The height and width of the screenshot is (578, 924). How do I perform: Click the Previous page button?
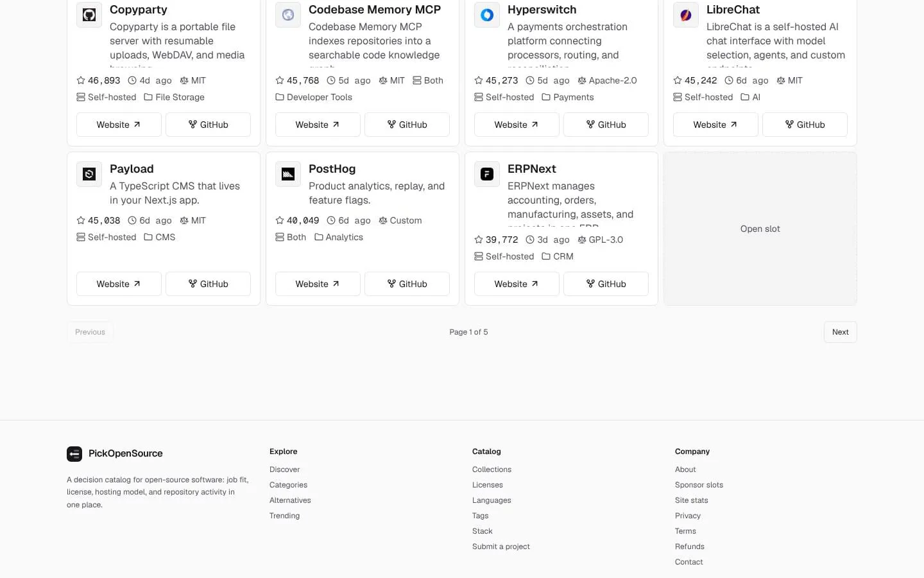90,332
